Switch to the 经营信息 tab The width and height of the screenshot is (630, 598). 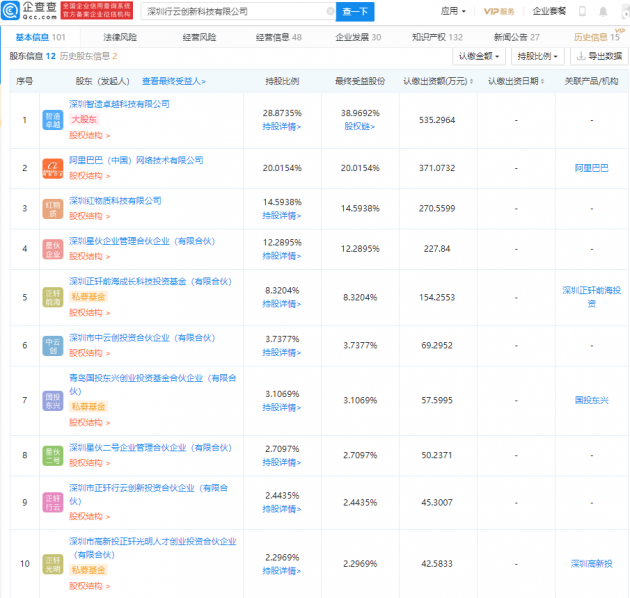278,37
